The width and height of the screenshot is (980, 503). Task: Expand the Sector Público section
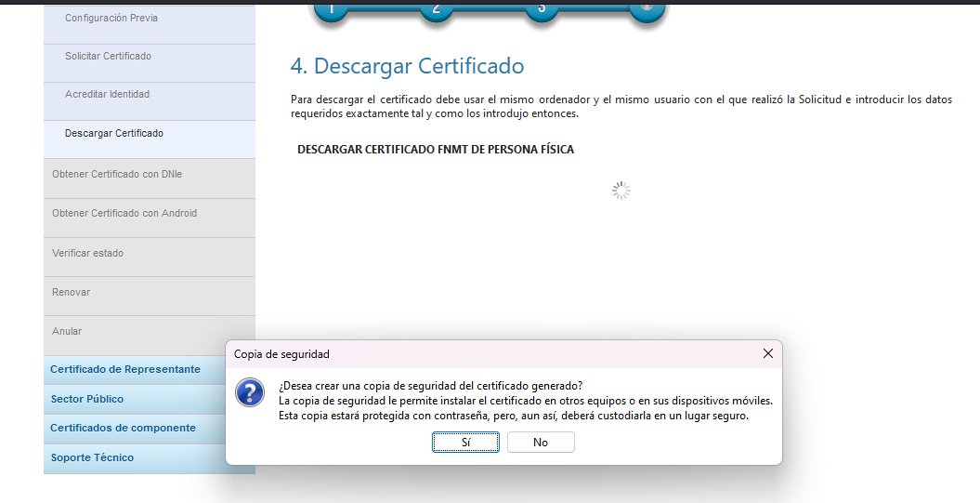tap(87, 399)
